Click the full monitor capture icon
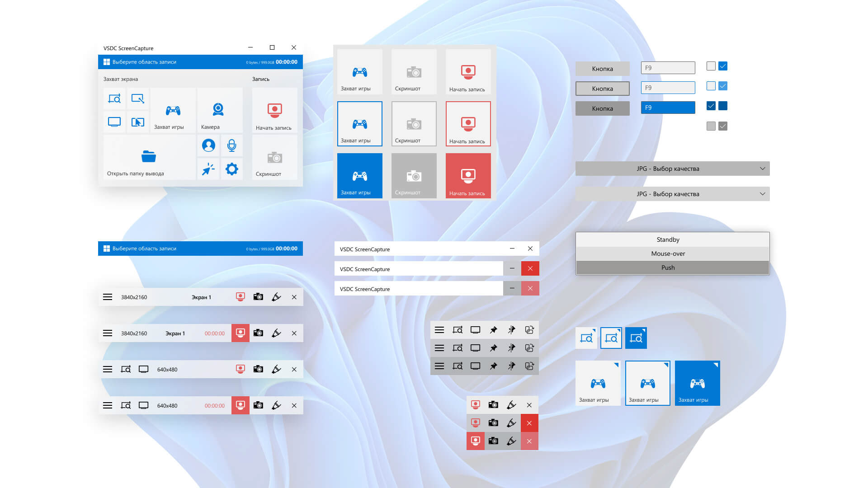Viewport: 868px width, 488px height. click(114, 122)
